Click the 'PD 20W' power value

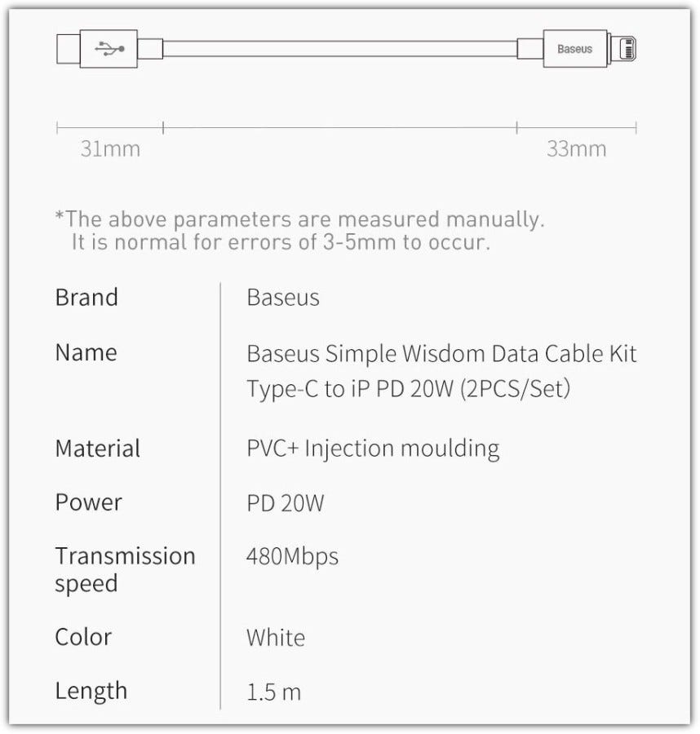click(x=286, y=503)
